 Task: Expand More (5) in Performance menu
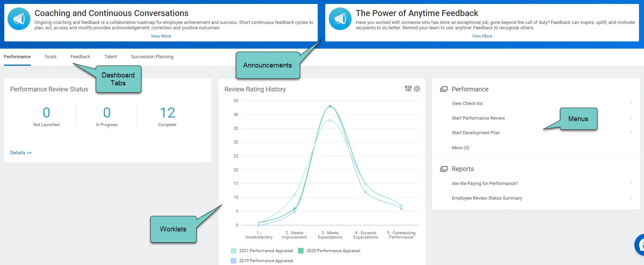pyautogui.click(x=460, y=147)
